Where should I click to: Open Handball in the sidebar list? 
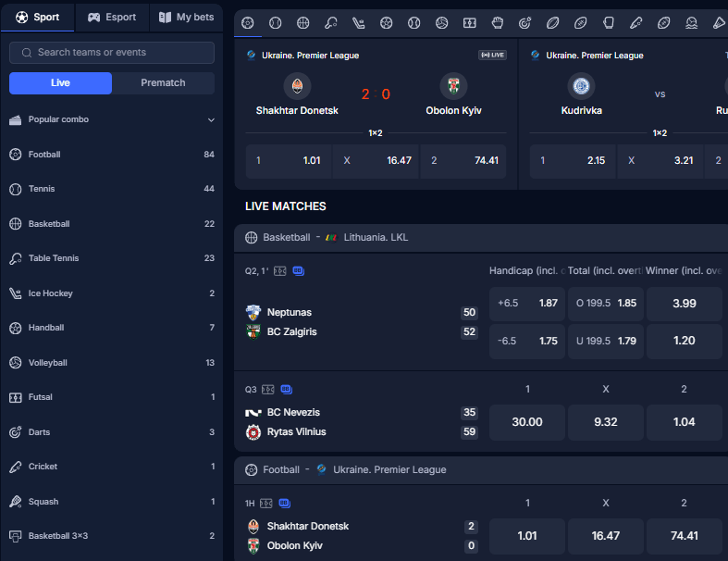click(x=112, y=328)
